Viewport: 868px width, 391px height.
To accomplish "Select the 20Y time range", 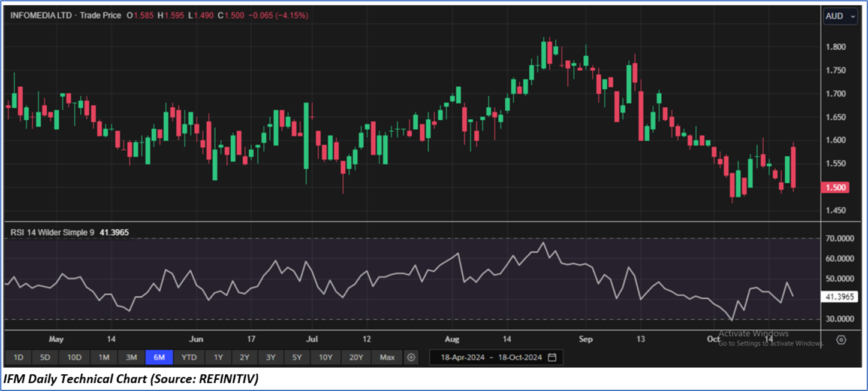I will coord(356,357).
